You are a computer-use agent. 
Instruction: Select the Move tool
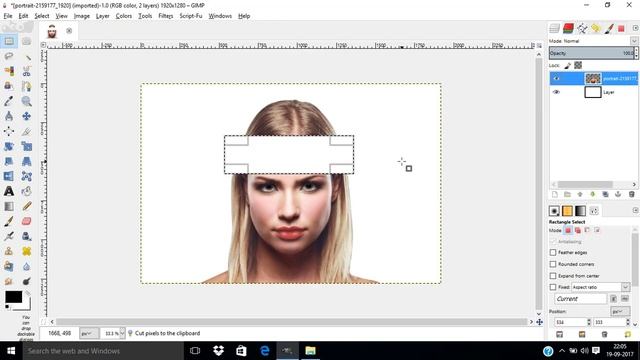pyautogui.click(x=27, y=116)
